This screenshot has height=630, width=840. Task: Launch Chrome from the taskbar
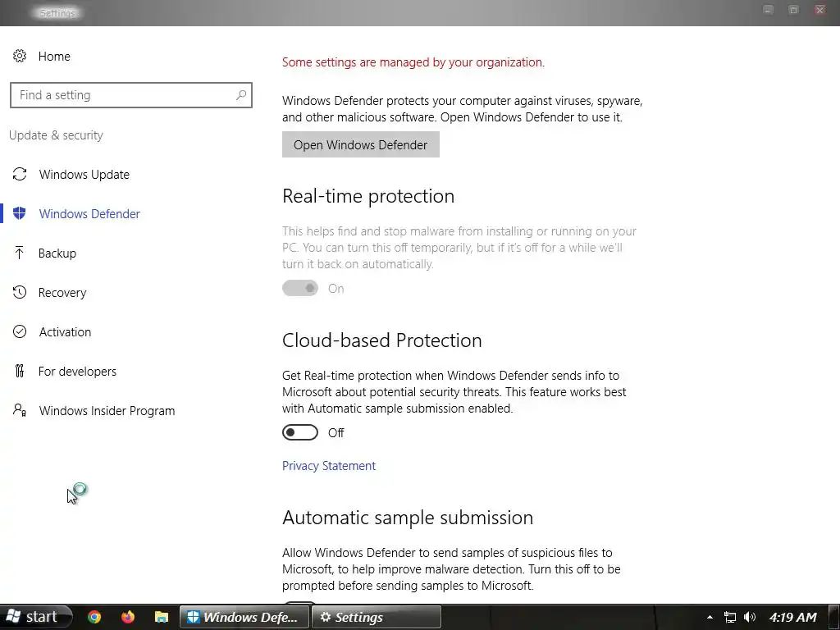click(x=94, y=617)
